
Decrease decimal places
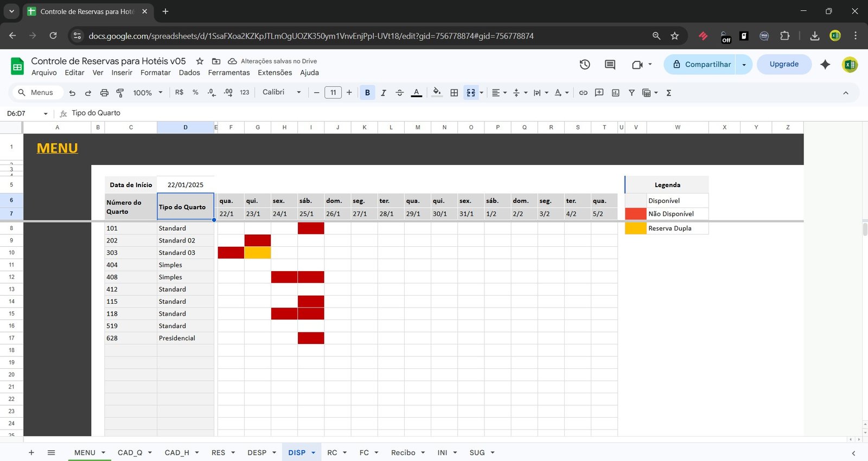pyautogui.click(x=212, y=93)
